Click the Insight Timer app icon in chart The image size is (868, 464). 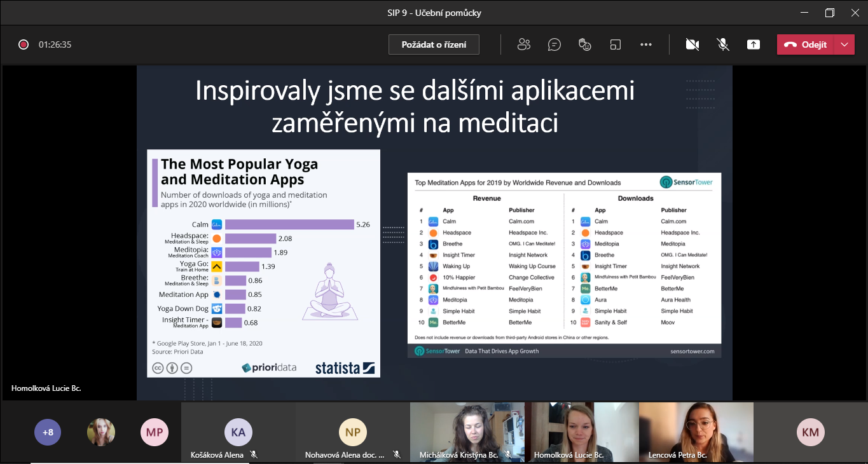216,322
